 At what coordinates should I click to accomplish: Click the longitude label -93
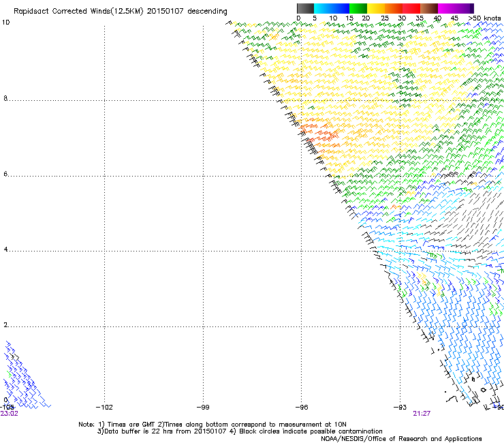[x=400, y=408]
